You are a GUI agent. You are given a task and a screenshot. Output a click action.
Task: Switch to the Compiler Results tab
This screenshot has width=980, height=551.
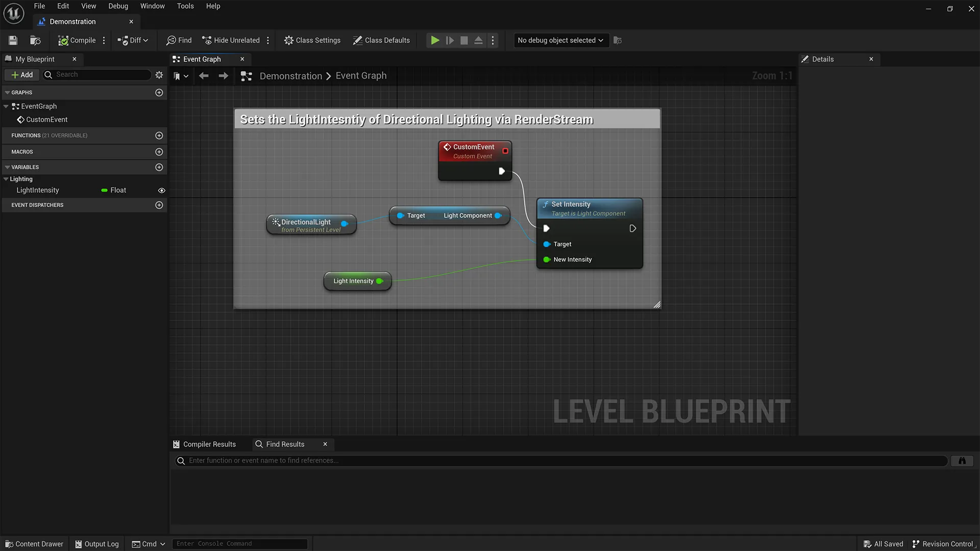pos(209,444)
